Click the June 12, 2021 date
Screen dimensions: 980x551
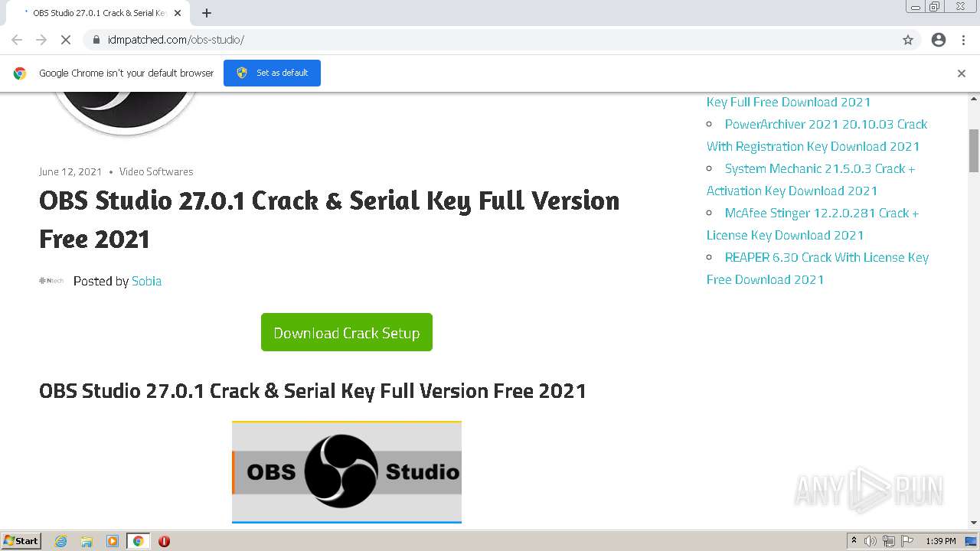pos(70,171)
